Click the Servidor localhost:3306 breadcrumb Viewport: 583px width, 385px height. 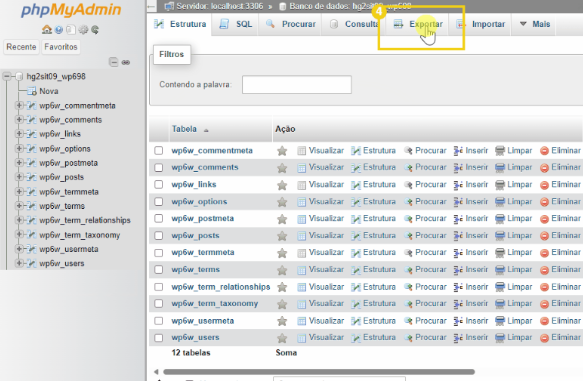pos(219,6)
